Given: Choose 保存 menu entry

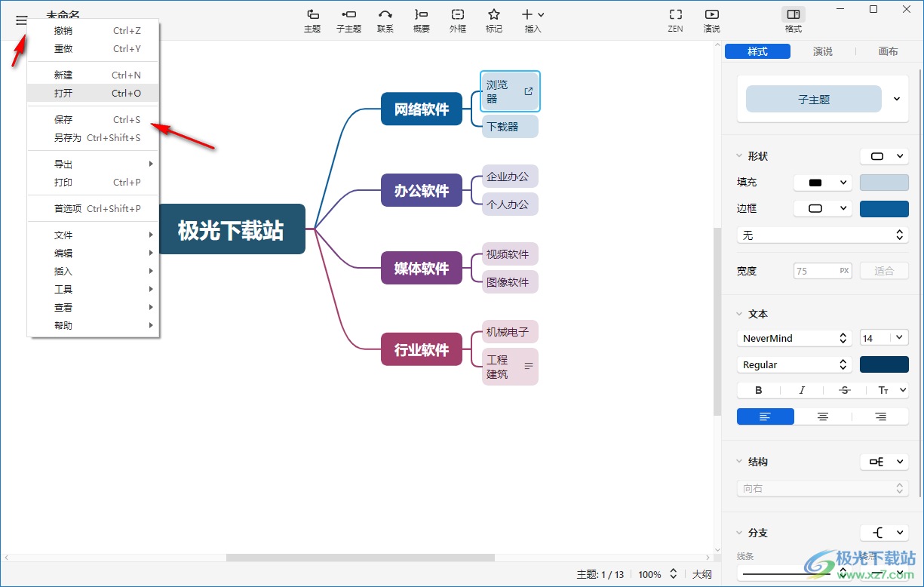Looking at the screenshot, I should click(93, 120).
